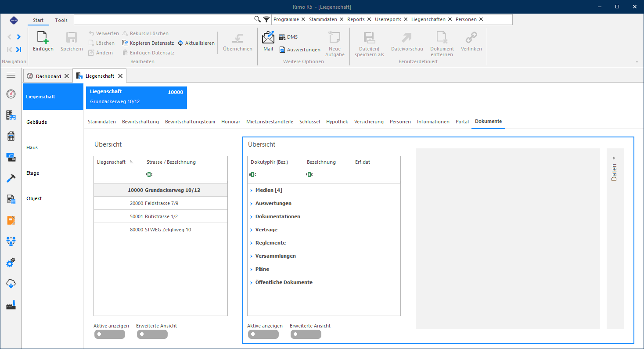Click the filter funnel icon

(x=266, y=19)
